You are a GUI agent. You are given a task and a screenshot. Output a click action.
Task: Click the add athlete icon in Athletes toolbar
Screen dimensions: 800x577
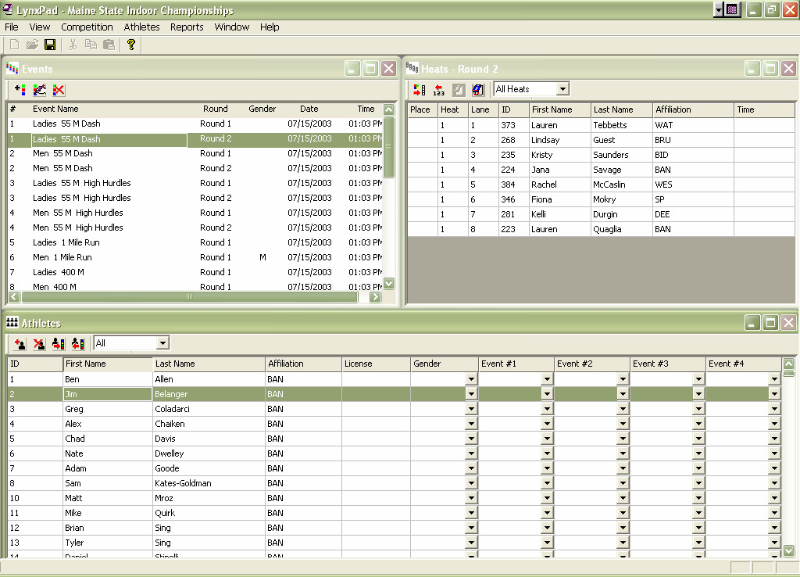(20, 343)
